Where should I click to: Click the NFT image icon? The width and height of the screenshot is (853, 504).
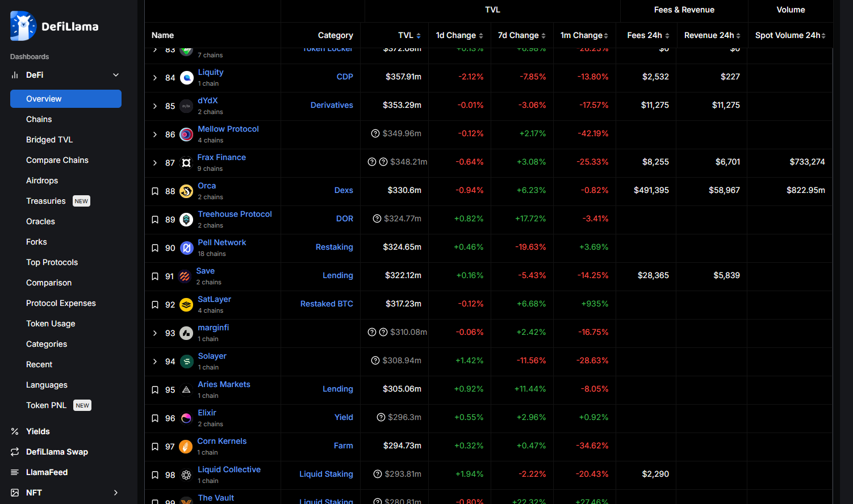[15, 493]
